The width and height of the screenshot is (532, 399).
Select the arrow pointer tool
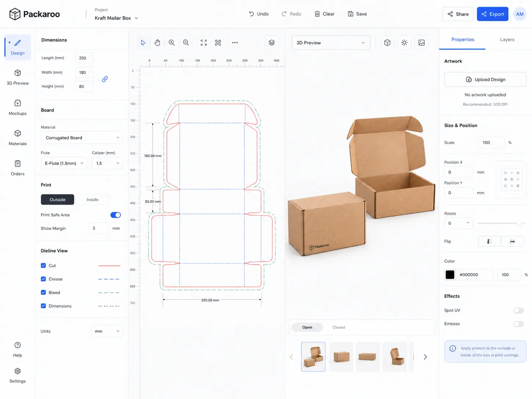tap(143, 43)
